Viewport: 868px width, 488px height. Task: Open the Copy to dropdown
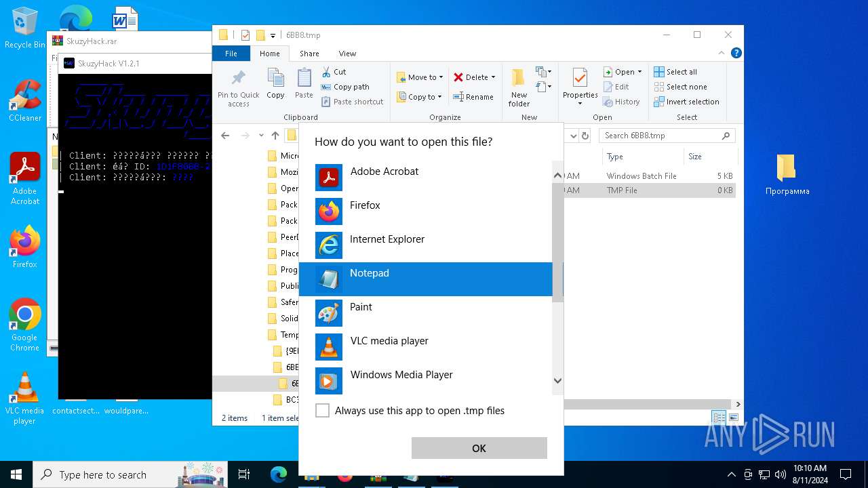coord(419,97)
